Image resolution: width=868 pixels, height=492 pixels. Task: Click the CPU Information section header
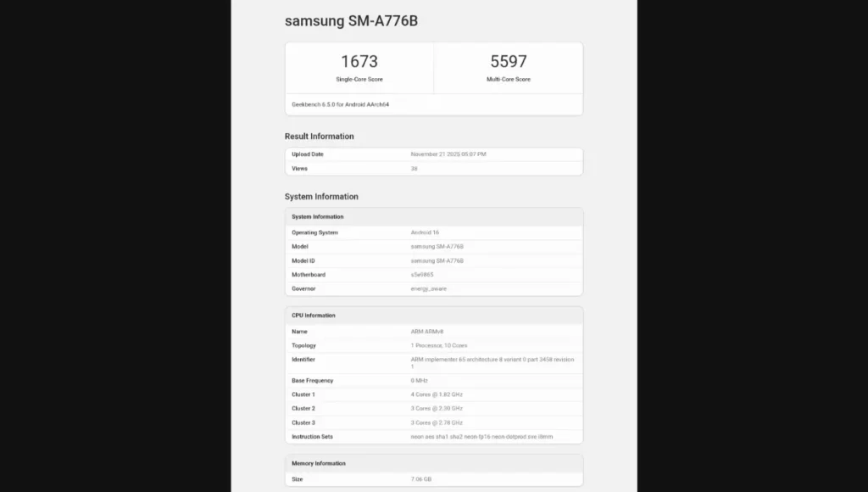point(315,315)
